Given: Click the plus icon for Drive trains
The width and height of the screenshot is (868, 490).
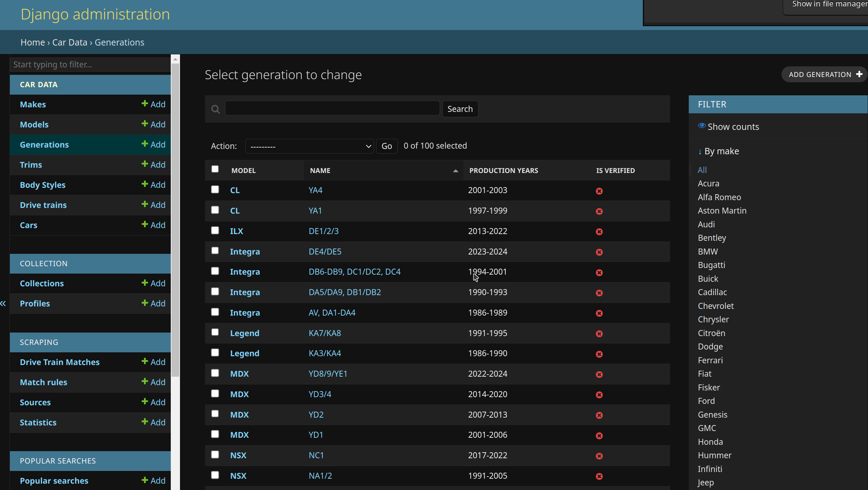Looking at the screenshot, I should click(x=145, y=204).
